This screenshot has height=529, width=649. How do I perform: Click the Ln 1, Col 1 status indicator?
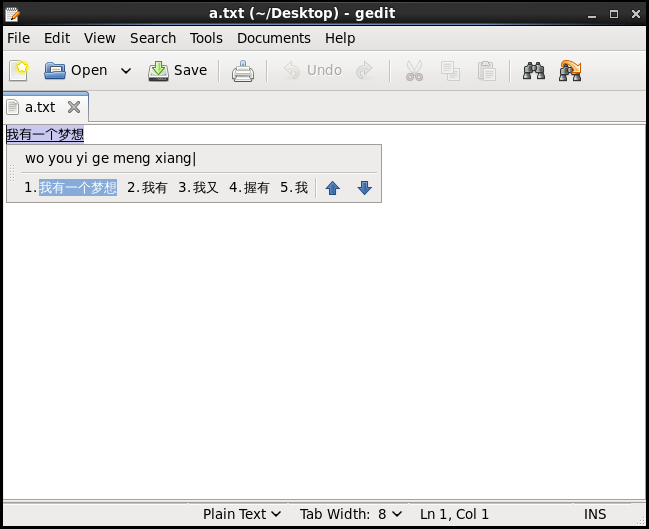tap(454, 514)
